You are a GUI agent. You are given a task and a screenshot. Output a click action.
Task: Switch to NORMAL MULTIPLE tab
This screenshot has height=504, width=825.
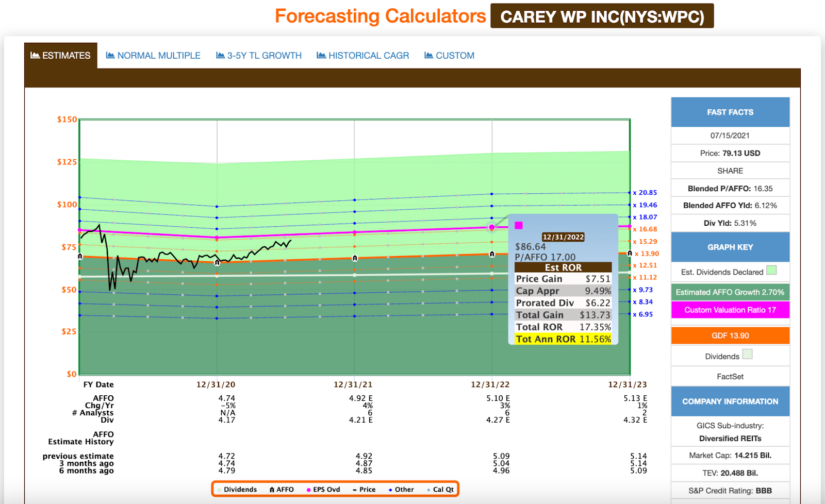153,55
